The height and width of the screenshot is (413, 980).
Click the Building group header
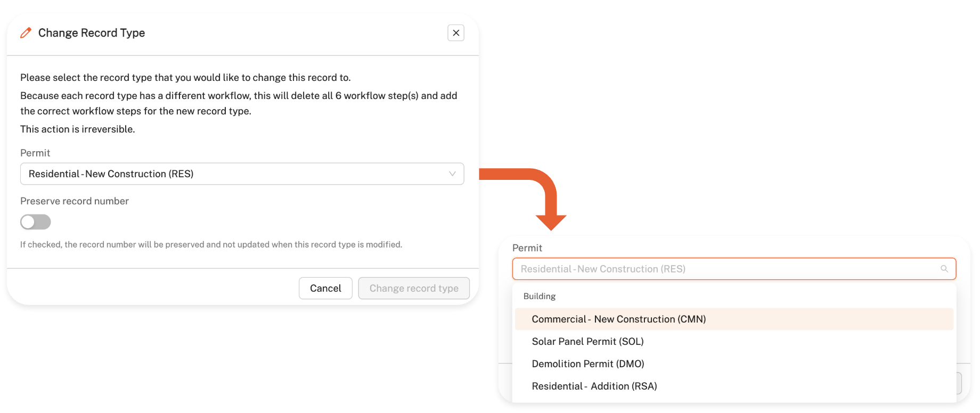coord(539,296)
